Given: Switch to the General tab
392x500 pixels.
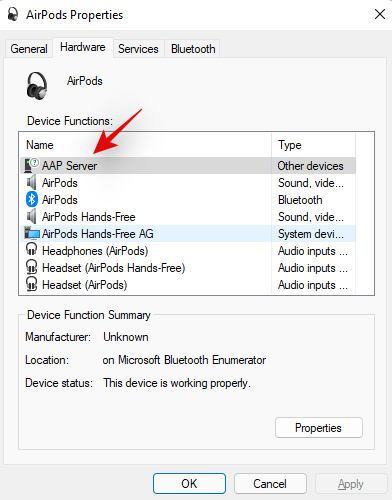Looking at the screenshot, I should [29, 49].
